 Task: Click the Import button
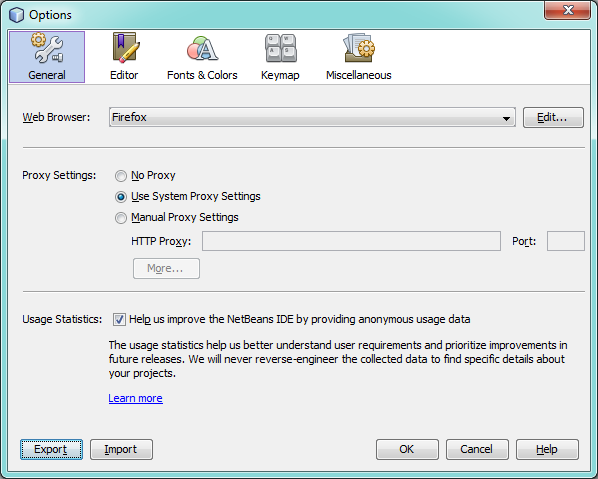[x=121, y=449]
